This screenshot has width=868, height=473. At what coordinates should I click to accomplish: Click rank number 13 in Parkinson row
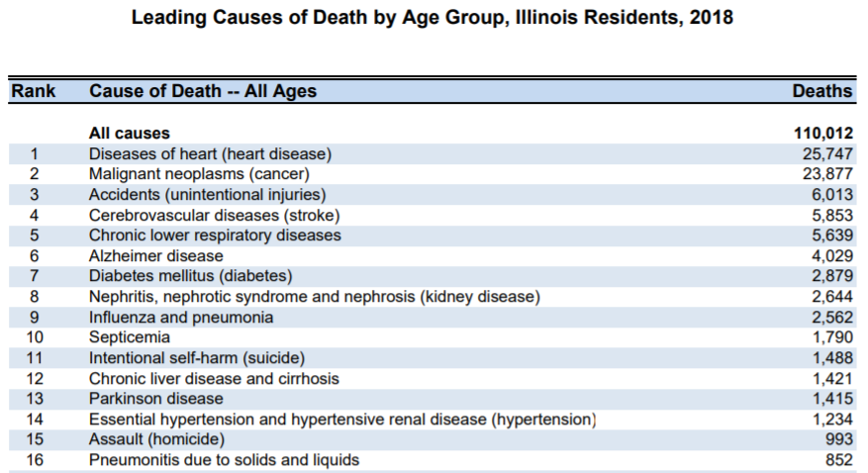(x=35, y=399)
